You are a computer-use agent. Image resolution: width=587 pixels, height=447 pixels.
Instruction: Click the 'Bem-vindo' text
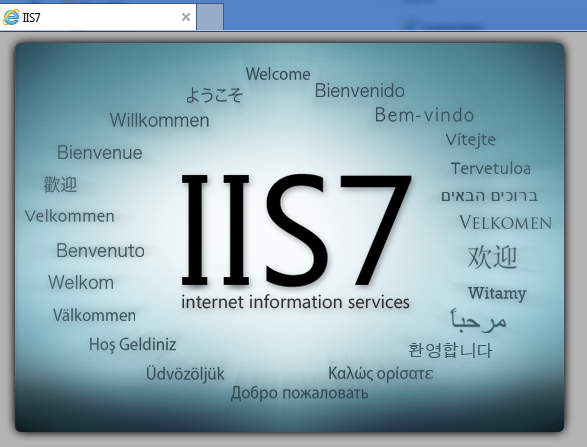pyautogui.click(x=424, y=115)
